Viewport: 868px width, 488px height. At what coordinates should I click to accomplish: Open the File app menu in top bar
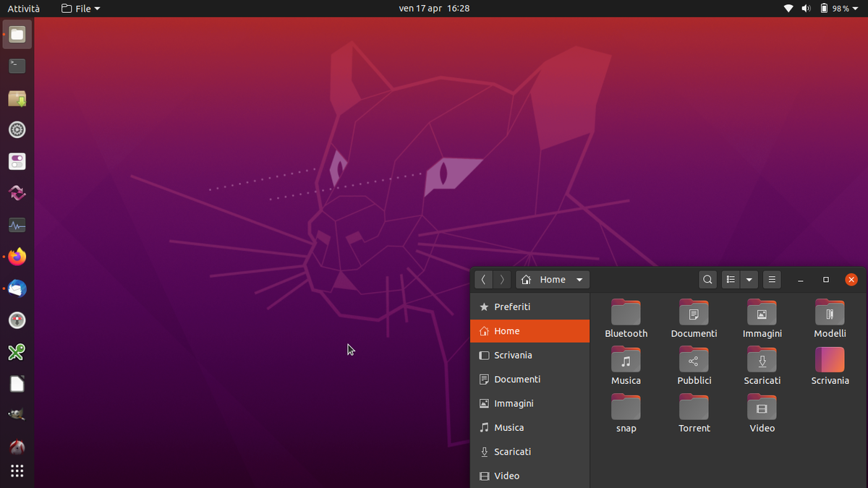click(x=81, y=9)
